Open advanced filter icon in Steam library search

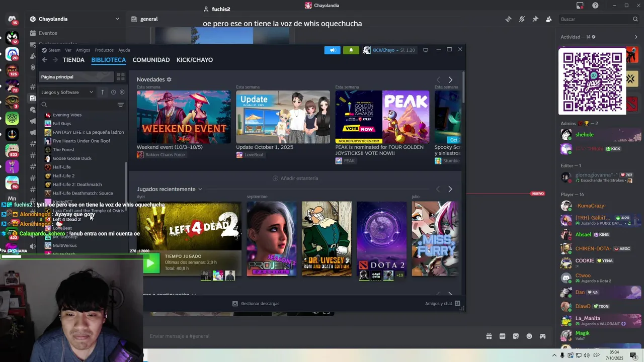(121, 105)
